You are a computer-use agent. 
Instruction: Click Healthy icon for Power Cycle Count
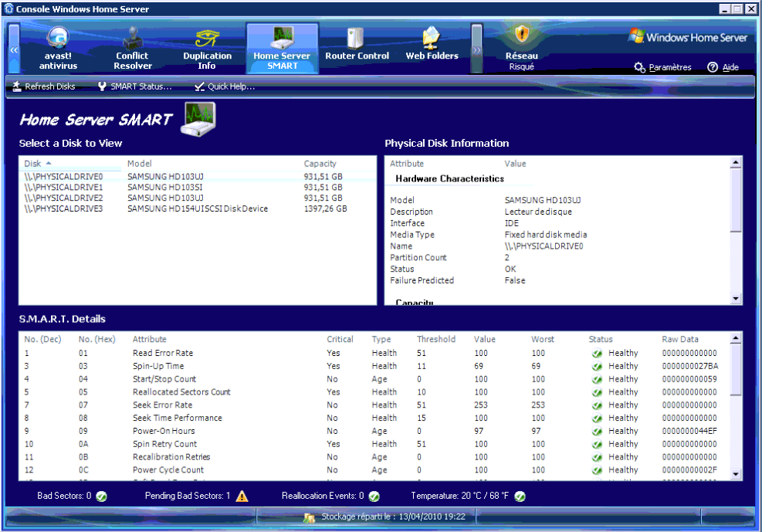(x=598, y=469)
